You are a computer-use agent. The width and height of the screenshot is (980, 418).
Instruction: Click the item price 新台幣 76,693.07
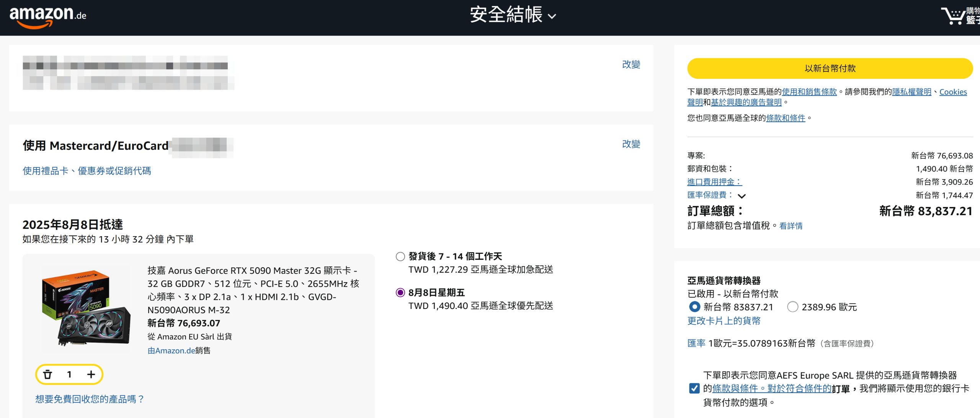pos(184,323)
